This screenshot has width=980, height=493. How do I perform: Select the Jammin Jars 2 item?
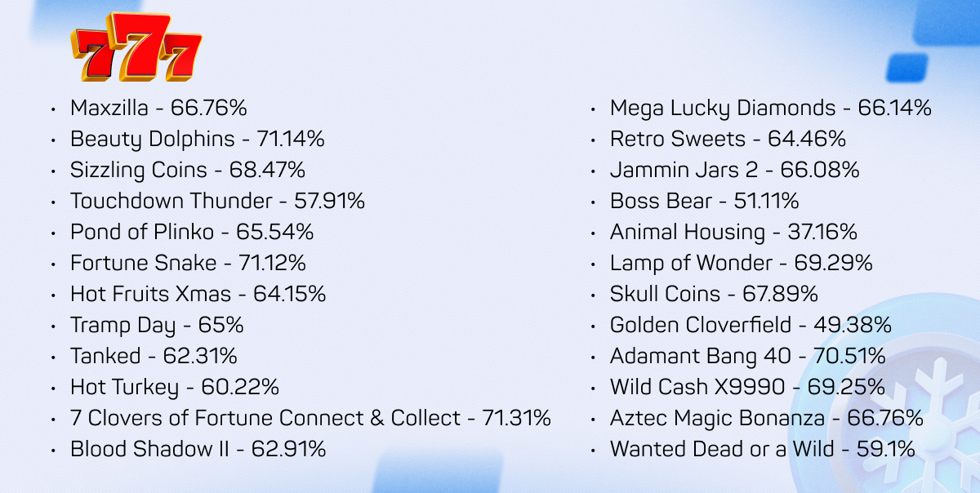[x=735, y=170]
